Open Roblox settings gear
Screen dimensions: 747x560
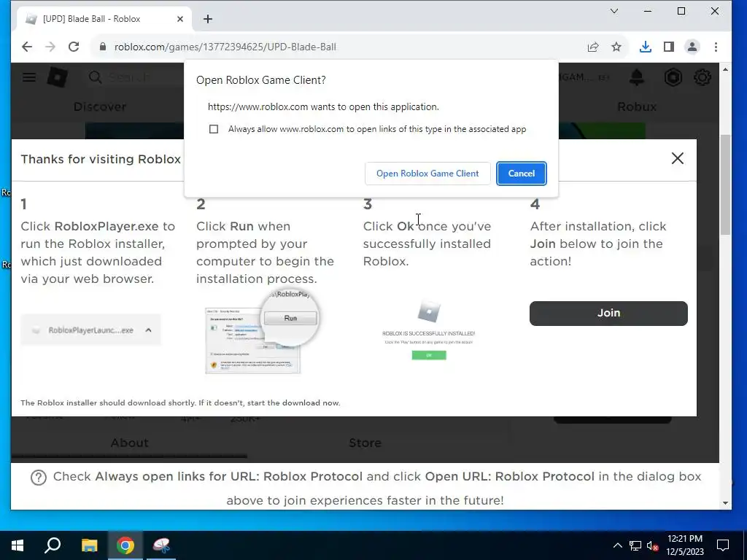tap(703, 77)
